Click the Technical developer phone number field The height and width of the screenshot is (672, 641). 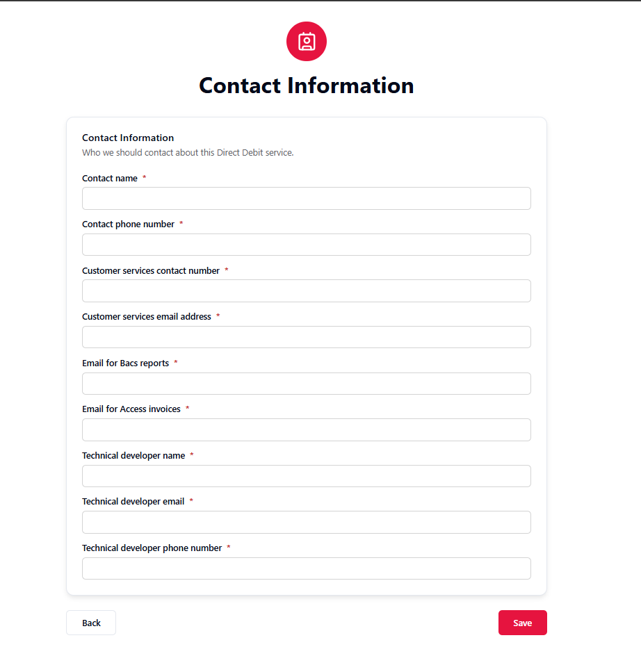click(x=306, y=568)
